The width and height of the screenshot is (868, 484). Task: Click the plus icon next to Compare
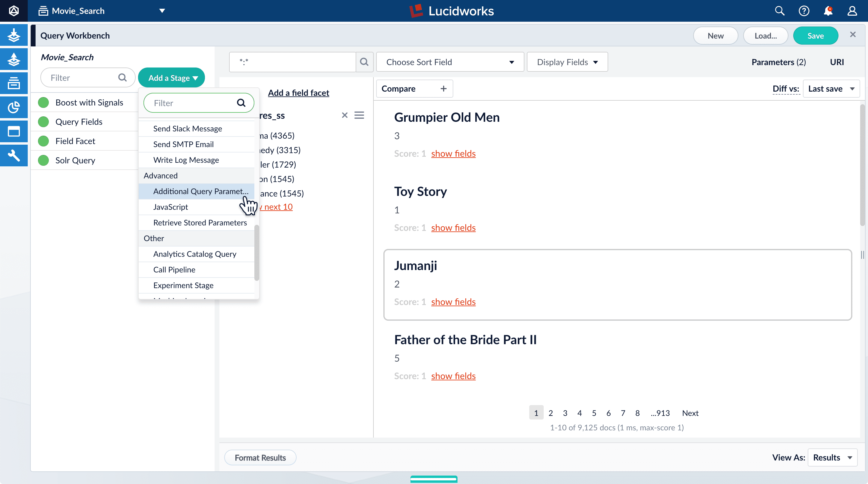click(x=443, y=89)
